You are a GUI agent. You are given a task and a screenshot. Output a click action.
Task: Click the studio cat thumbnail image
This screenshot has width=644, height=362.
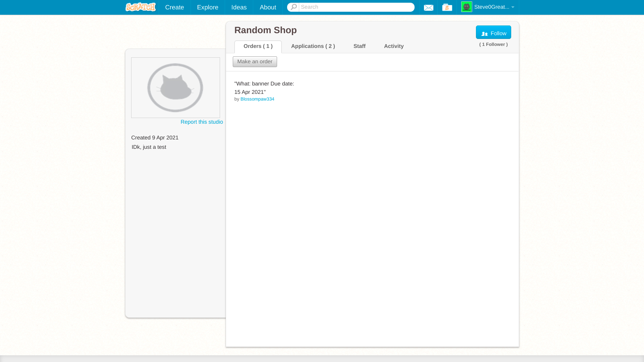click(x=175, y=87)
